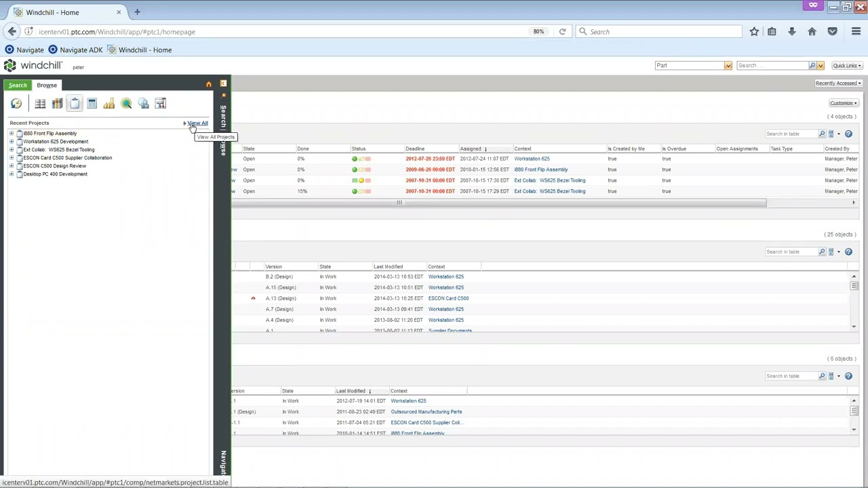The width and height of the screenshot is (868, 488).
Task: Open the ESCON Card C500 context link
Action: pos(448,298)
